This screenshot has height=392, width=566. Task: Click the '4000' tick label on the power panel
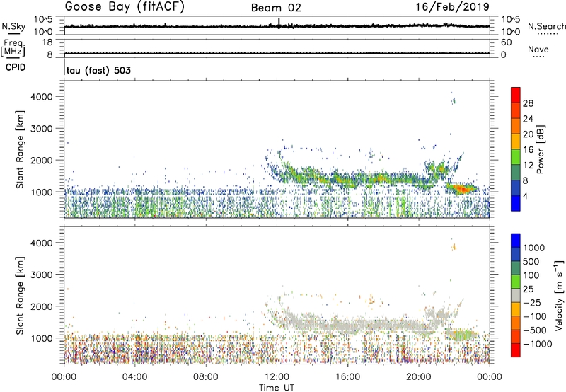(x=41, y=97)
